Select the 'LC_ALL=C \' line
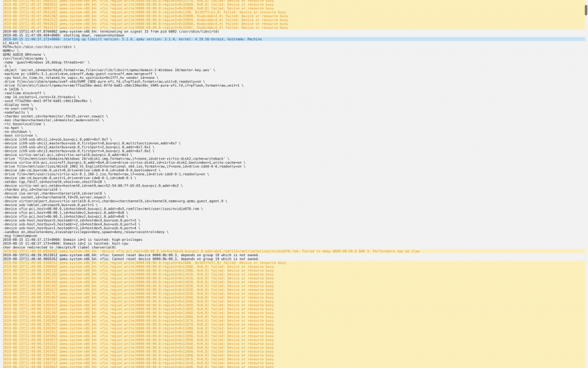The width and height of the screenshot is (588, 368). point(13,43)
